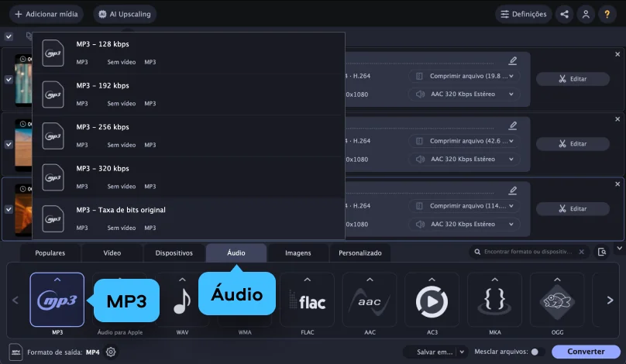This screenshot has height=364, width=626.
Task: Click the first video thumbnail
Action: pyautogui.click(x=23, y=81)
